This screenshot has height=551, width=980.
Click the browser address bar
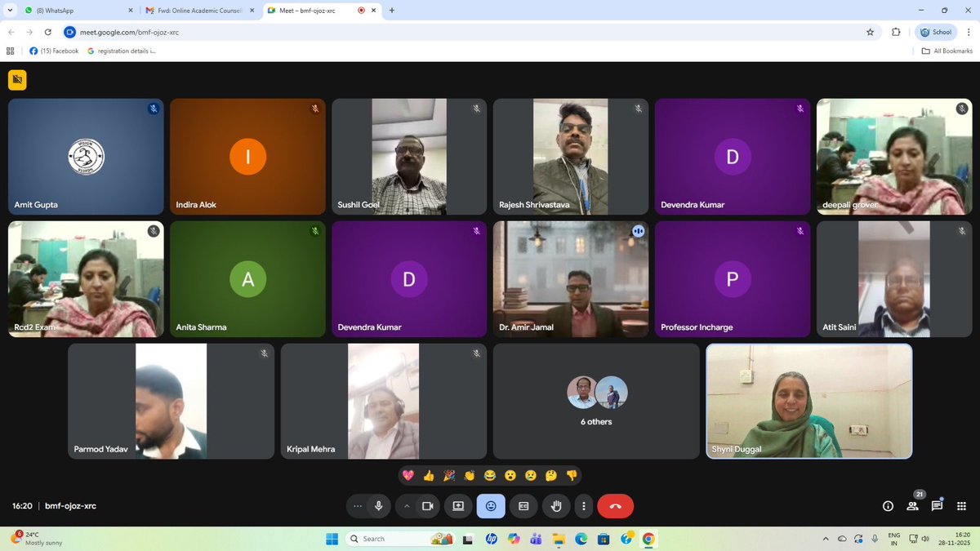[x=245, y=32]
